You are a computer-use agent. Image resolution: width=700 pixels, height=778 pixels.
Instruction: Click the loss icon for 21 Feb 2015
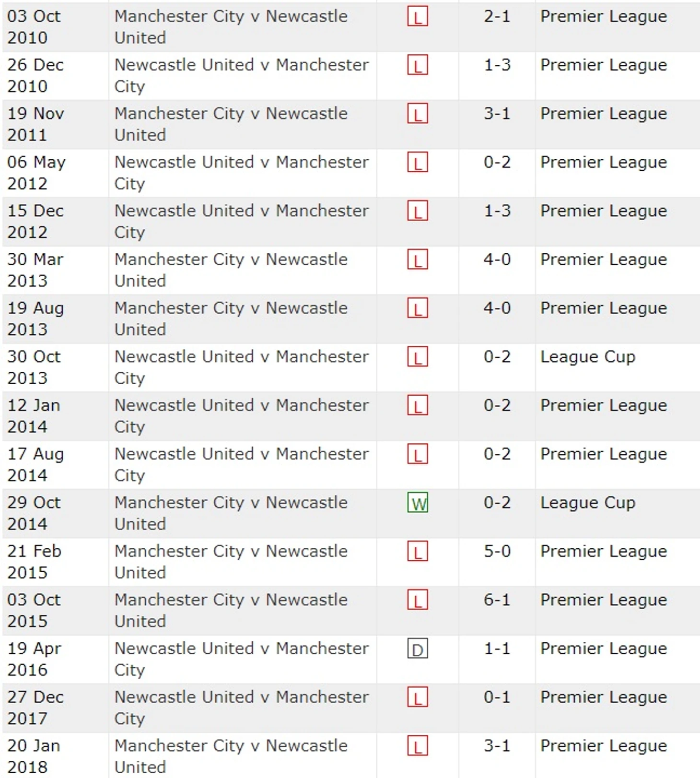tap(417, 552)
